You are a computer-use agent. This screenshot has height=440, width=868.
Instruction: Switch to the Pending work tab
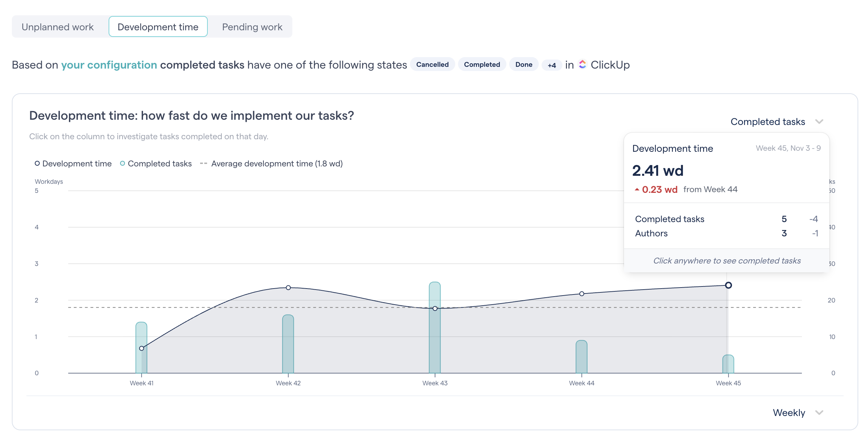252,26
